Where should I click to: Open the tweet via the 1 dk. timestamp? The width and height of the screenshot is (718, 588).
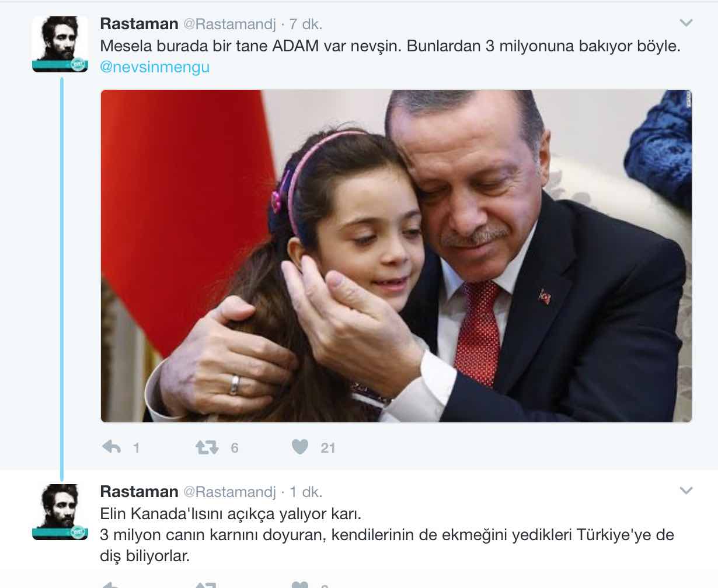click(x=306, y=492)
